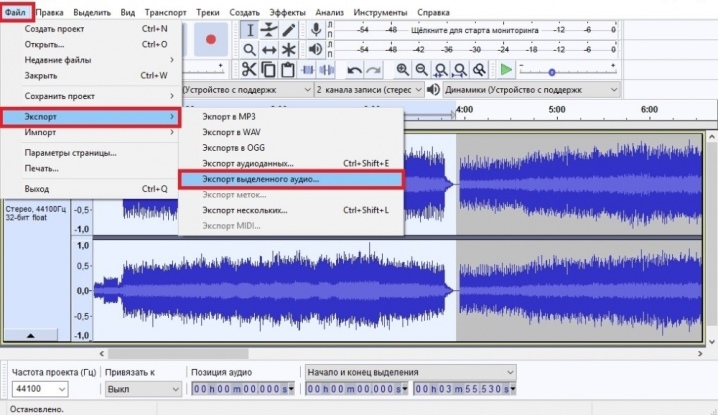This screenshot has width=718, height=415.
Task: Open the Правка menu
Action: 49,12
